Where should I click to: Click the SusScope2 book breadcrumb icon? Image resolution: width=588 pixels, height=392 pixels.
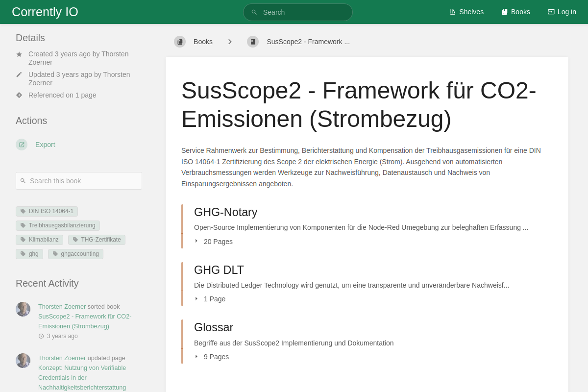coord(253,42)
